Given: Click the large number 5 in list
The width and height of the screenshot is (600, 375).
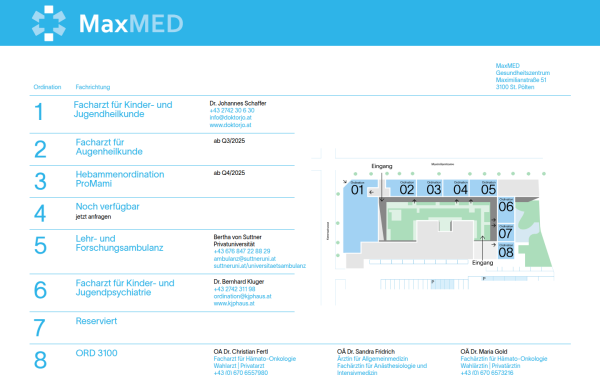Looking at the screenshot, I should click(x=40, y=245).
